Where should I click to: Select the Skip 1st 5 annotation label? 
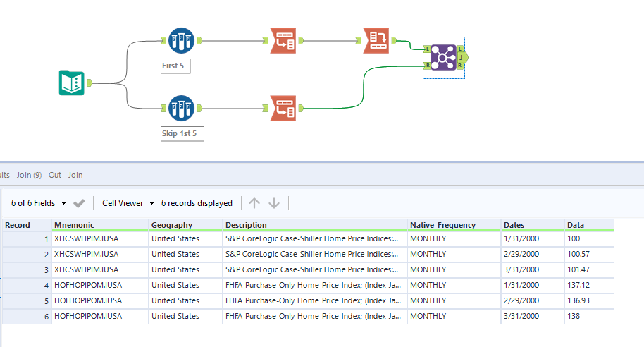coord(182,133)
